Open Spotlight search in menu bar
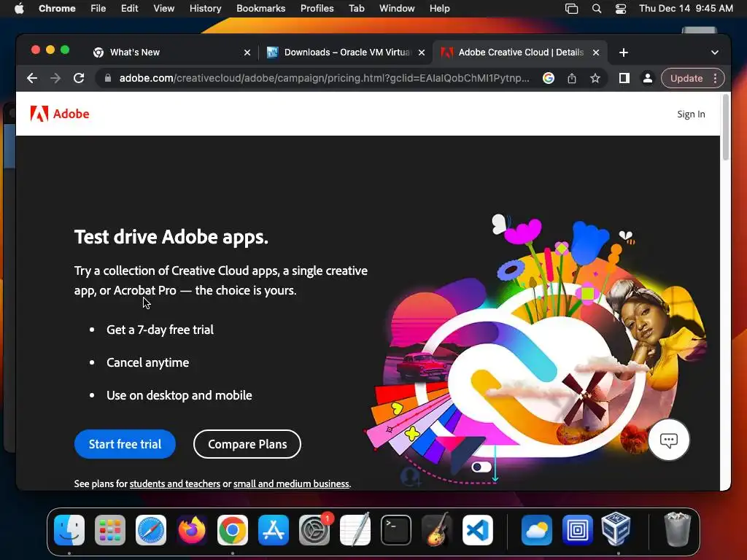 click(x=597, y=9)
